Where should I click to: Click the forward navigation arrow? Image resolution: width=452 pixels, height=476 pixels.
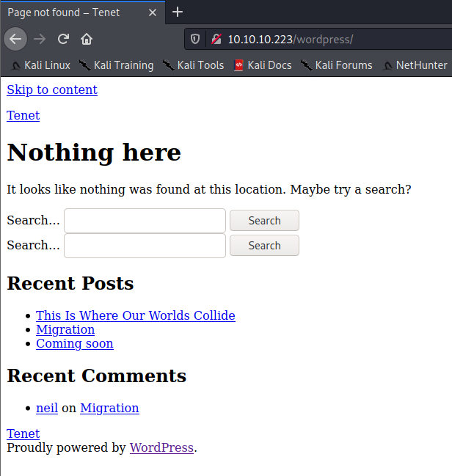40,39
